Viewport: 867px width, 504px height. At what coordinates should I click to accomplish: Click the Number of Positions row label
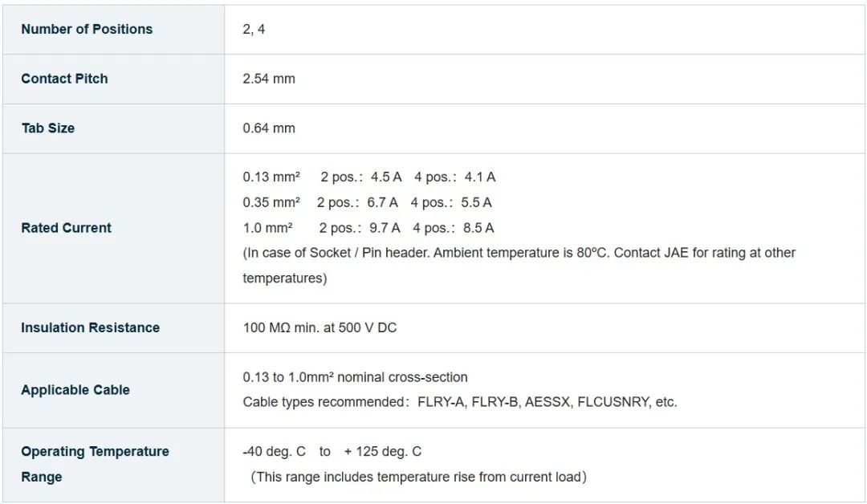(87, 29)
